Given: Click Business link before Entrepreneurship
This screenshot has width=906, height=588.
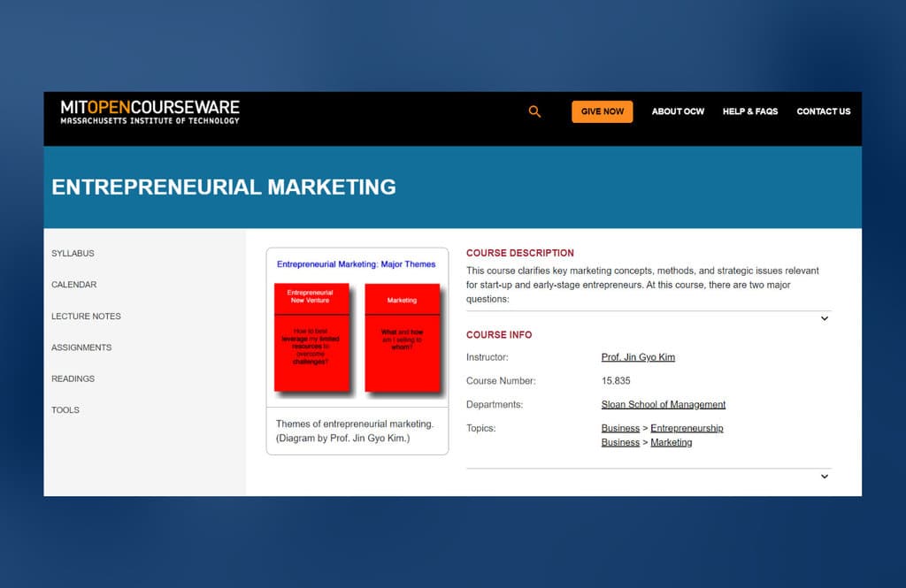Looking at the screenshot, I should (x=620, y=428).
